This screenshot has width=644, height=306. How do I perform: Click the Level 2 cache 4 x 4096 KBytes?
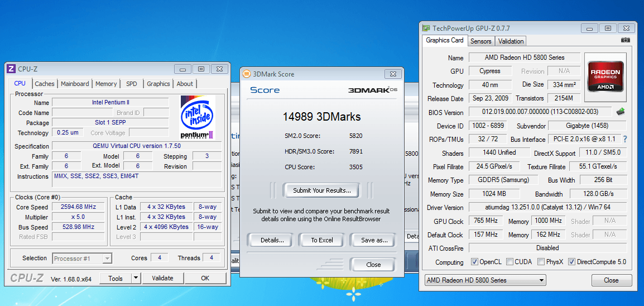click(166, 227)
